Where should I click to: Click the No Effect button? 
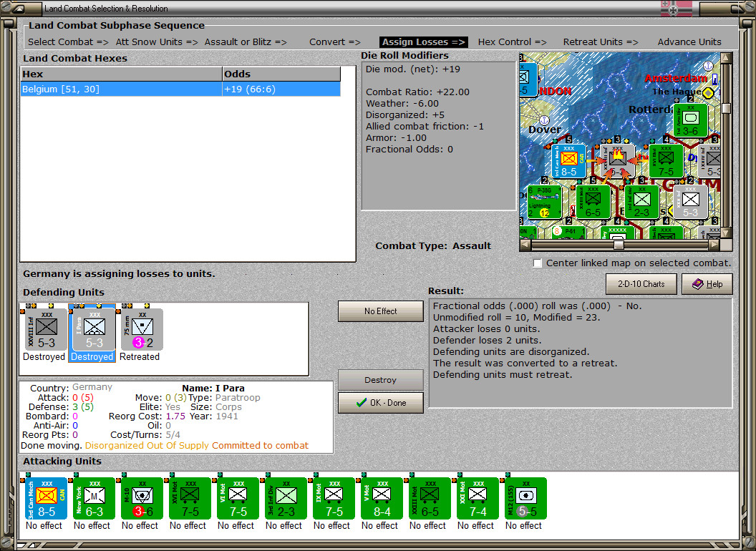click(x=380, y=311)
